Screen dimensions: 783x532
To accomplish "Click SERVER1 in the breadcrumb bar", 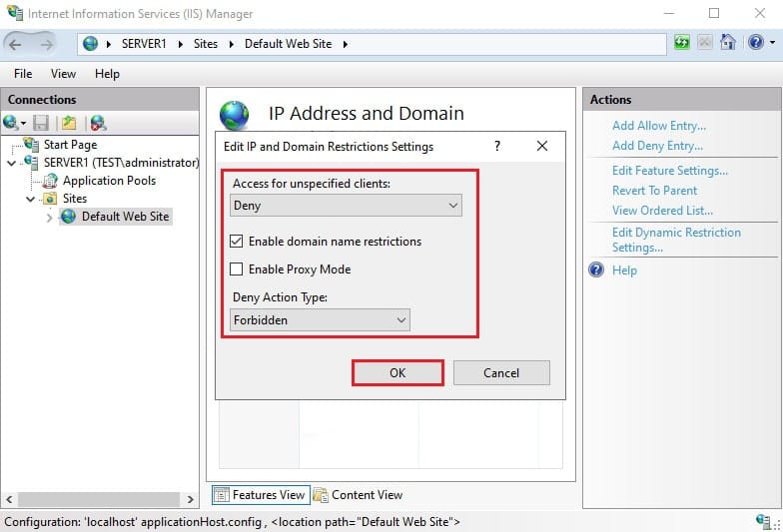I will click(144, 44).
